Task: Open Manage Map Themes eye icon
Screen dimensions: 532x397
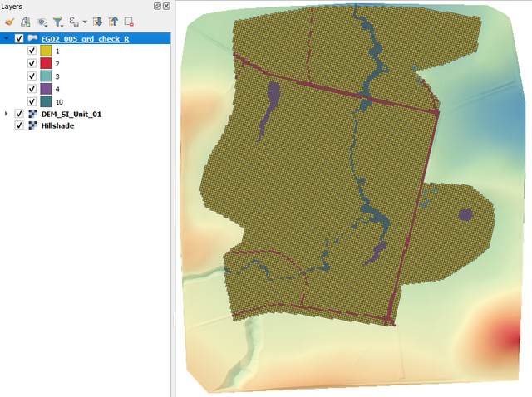Action: point(42,22)
